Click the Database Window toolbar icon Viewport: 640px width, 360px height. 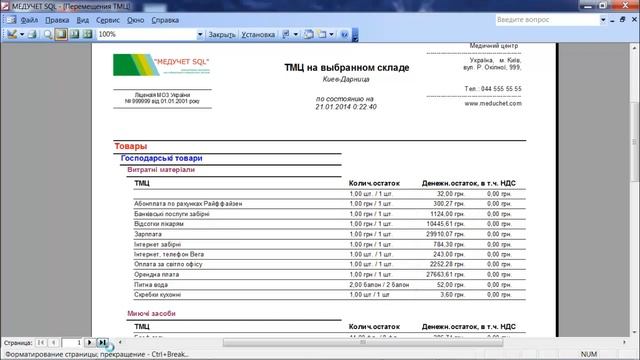point(309,34)
